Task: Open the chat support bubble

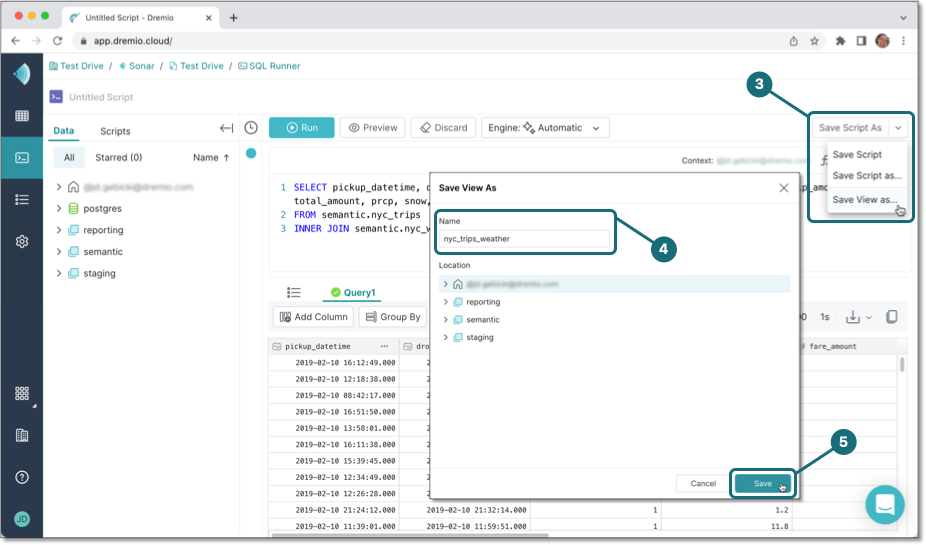Action: pos(884,505)
